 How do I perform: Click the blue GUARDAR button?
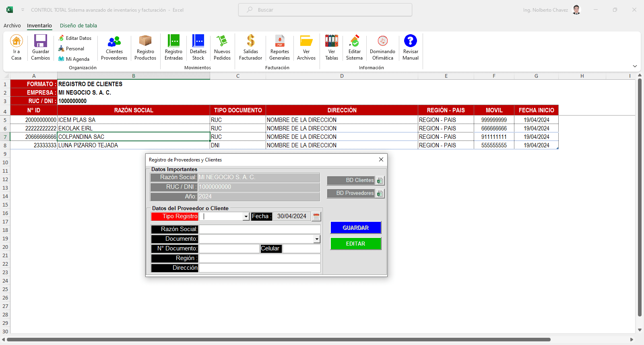(356, 228)
